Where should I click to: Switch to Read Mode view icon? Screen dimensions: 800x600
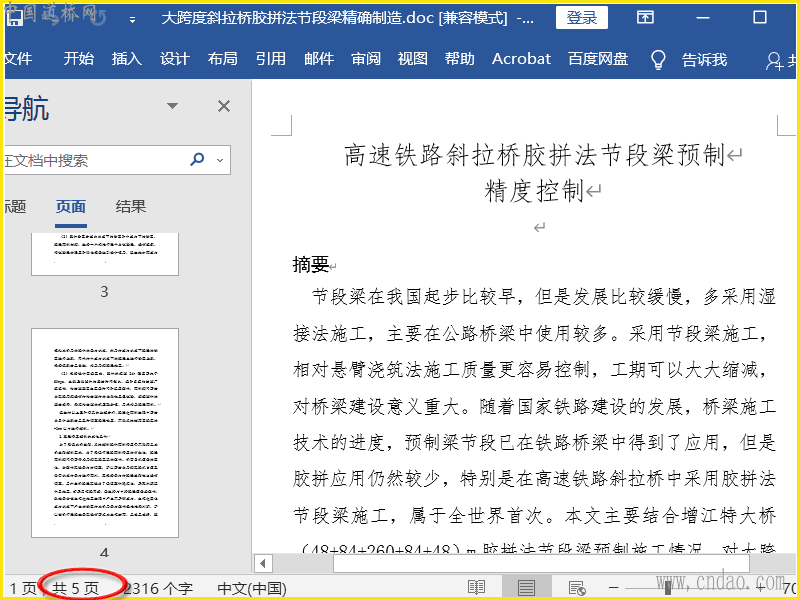(476, 588)
